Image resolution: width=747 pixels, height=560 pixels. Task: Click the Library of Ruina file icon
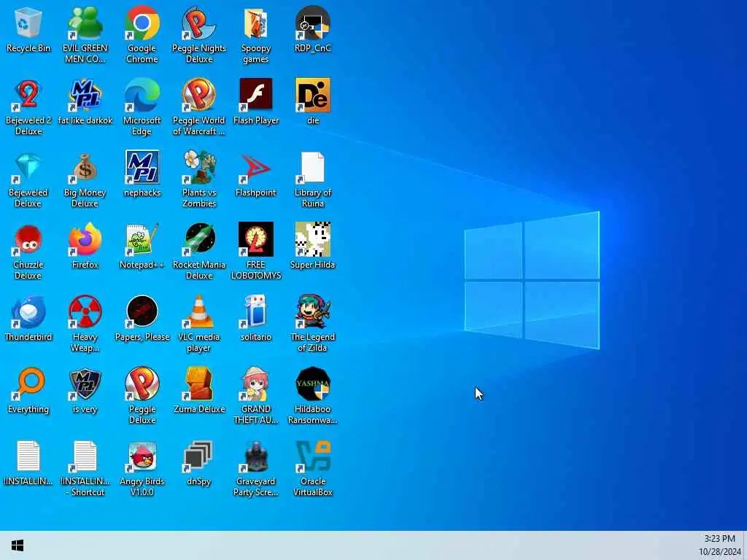[x=312, y=167]
